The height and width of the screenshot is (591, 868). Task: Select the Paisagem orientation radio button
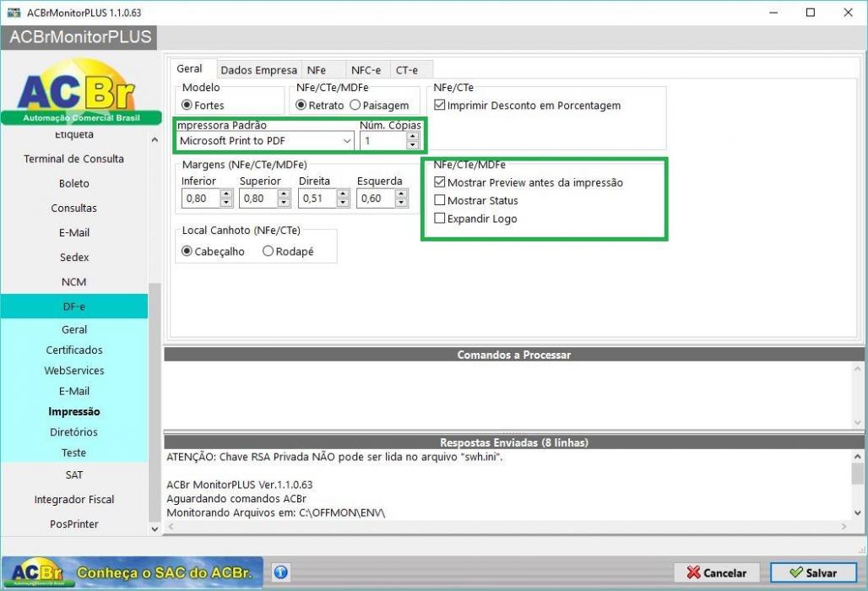tap(355, 105)
